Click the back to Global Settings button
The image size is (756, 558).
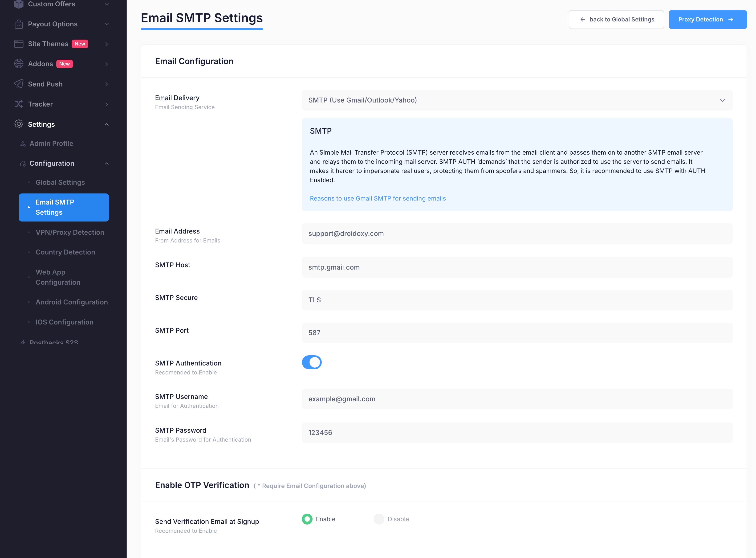coord(616,20)
